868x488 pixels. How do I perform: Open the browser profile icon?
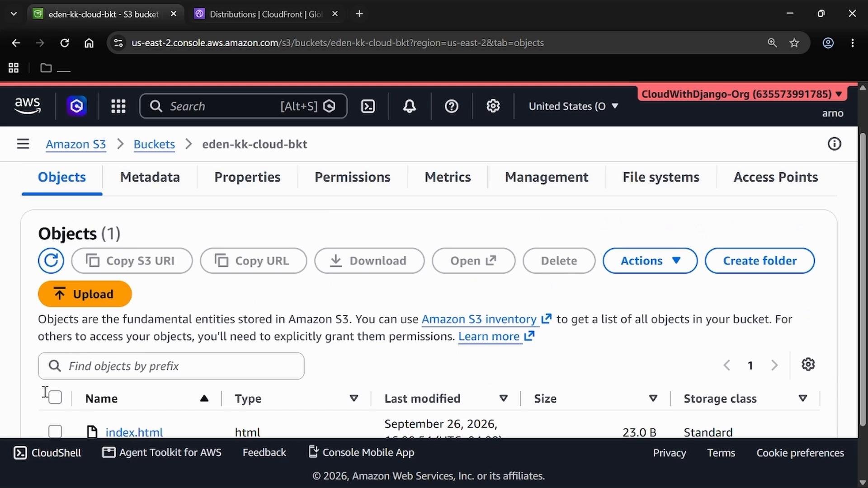click(828, 43)
